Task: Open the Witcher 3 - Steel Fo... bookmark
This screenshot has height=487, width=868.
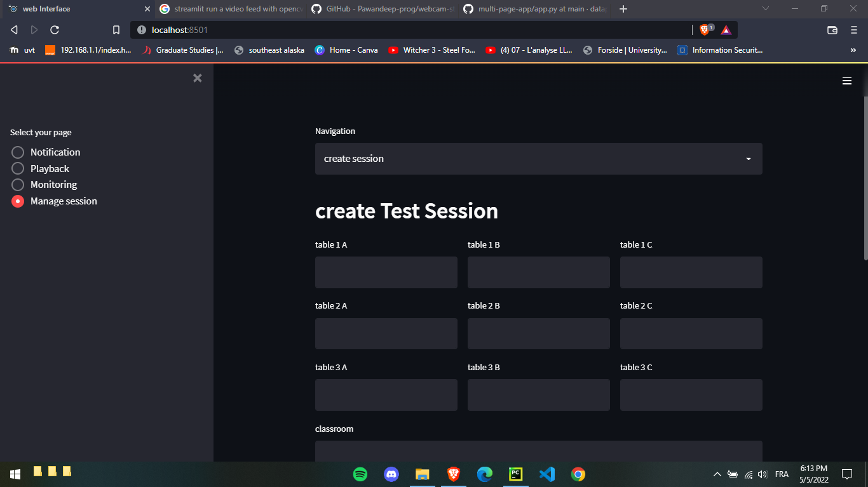Action: [432, 50]
